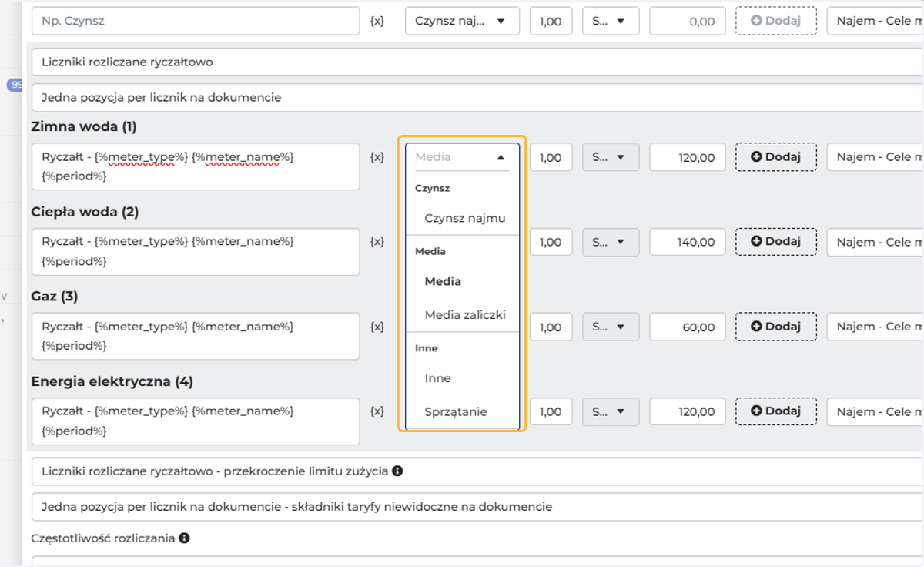This screenshot has width=924, height=567.
Task: Click quantity 1,00 for Energia elektryczna
Action: point(551,411)
